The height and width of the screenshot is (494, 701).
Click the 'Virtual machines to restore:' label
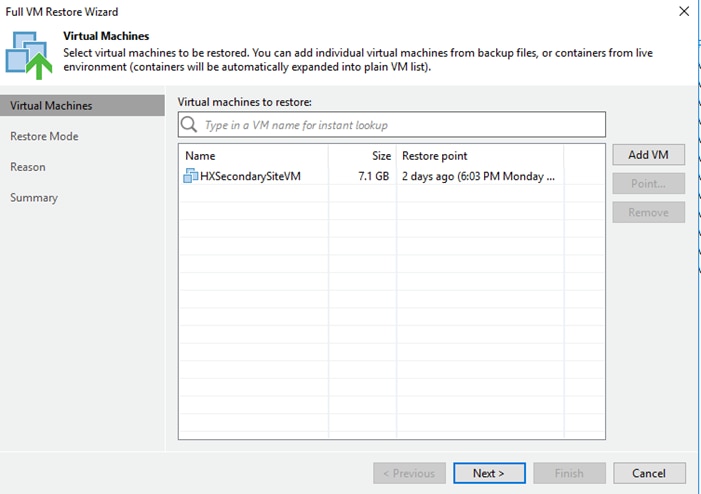[245, 102]
